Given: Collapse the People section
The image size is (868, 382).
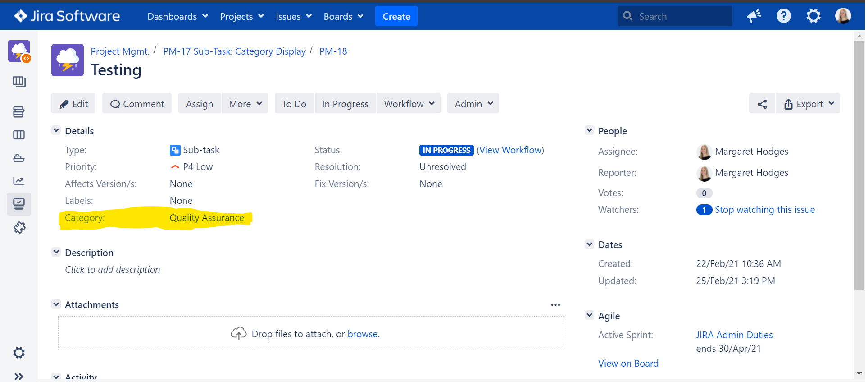Looking at the screenshot, I should [x=589, y=130].
